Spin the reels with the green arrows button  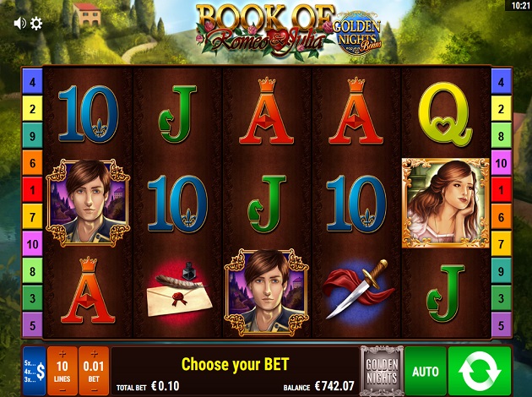480,371
